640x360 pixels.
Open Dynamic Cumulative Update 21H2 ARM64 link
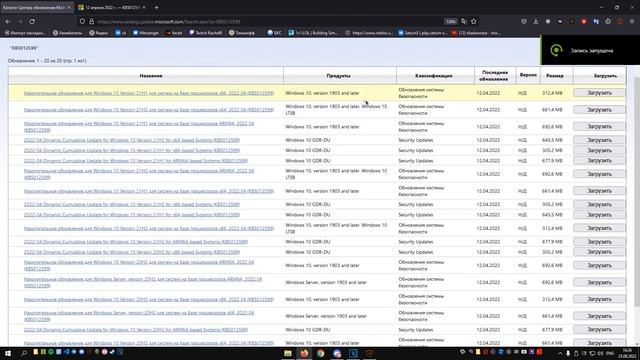(x=136, y=242)
